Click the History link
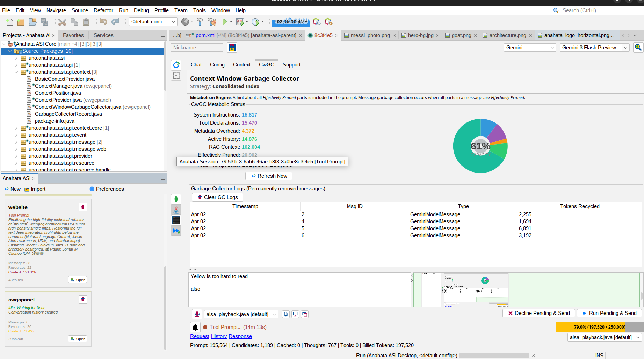Viewport: 644px width, 359px height. pos(219,336)
